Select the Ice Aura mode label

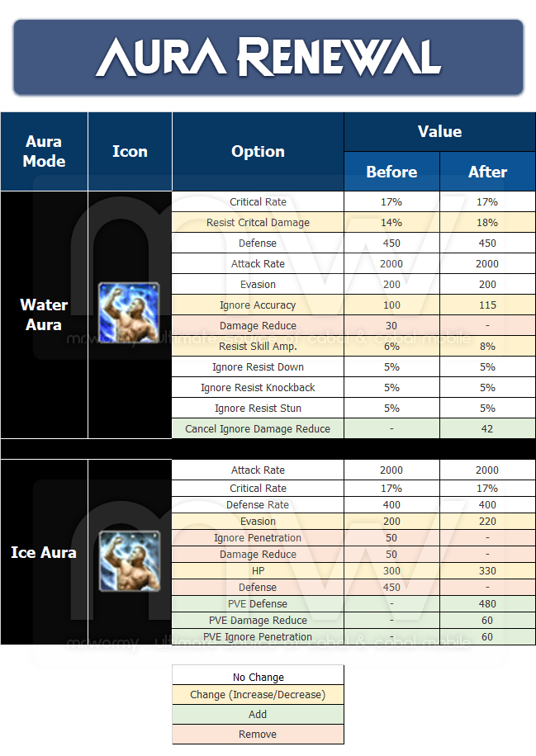(x=44, y=552)
